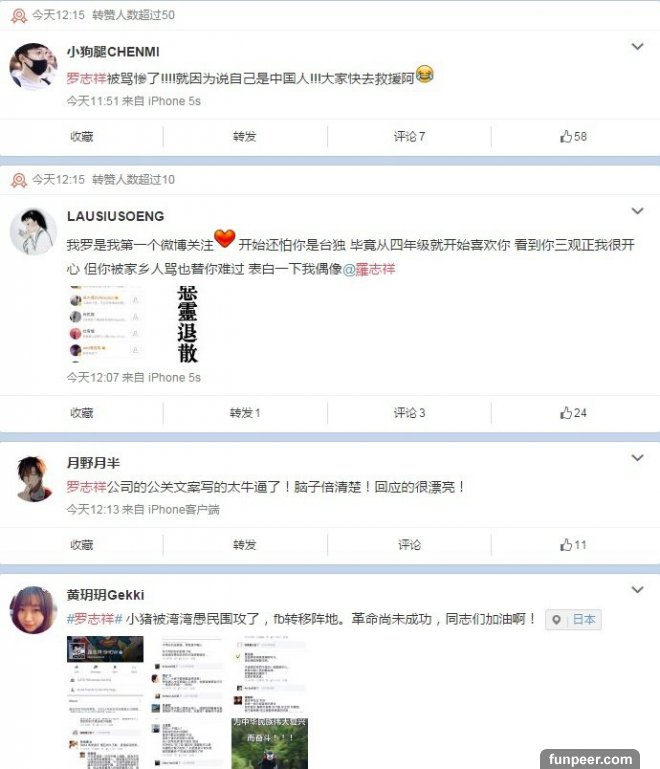The image size is (660, 769).
Task: Open 评论 7 comments on first post
Action: 409,136
